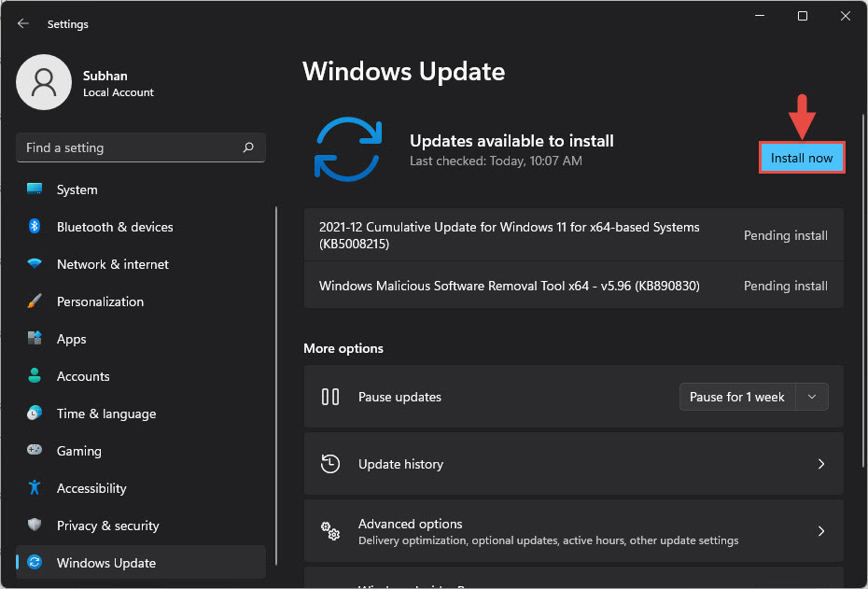
Task: Open Update history chevron
Action: pyautogui.click(x=821, y=464)
